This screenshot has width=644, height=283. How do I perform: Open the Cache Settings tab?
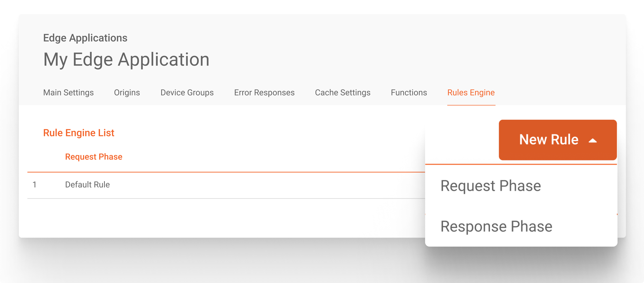343,93
